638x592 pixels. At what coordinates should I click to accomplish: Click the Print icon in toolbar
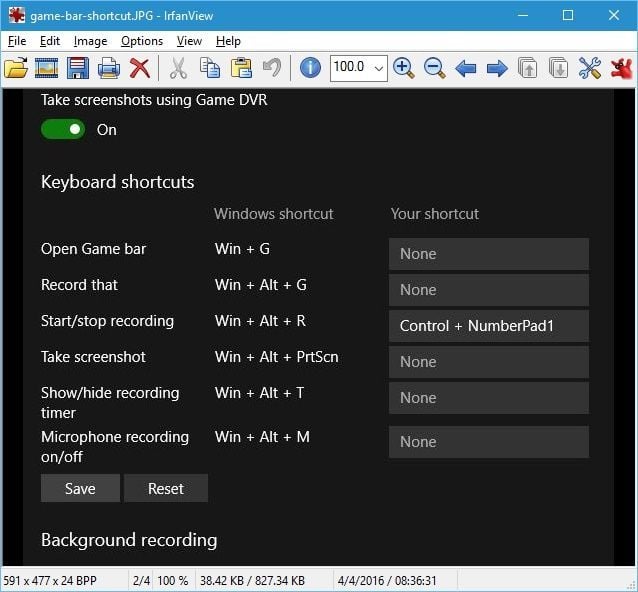click(109, 68)
